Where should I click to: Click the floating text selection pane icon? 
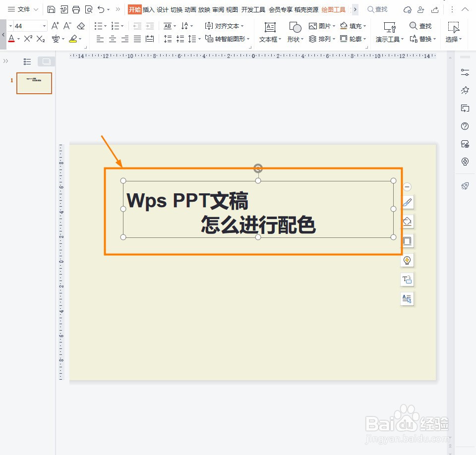point(407,299)
